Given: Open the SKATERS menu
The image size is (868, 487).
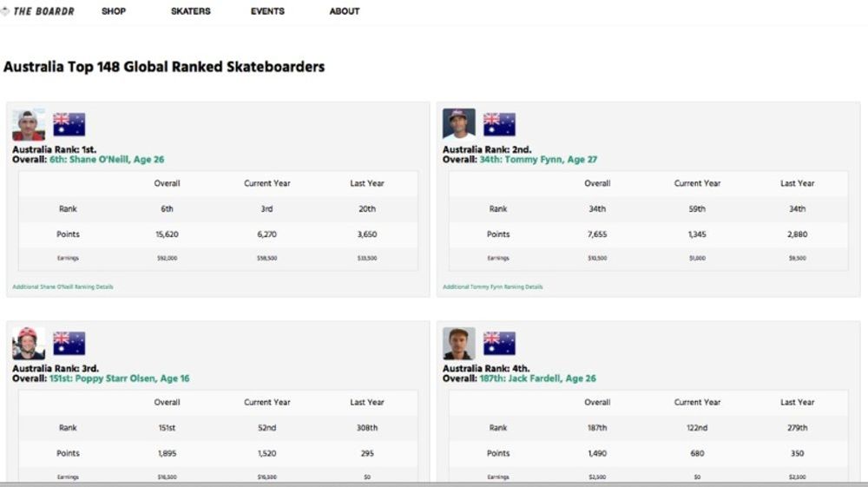Looking at the screenshot, I should click(x=190, y=11).
